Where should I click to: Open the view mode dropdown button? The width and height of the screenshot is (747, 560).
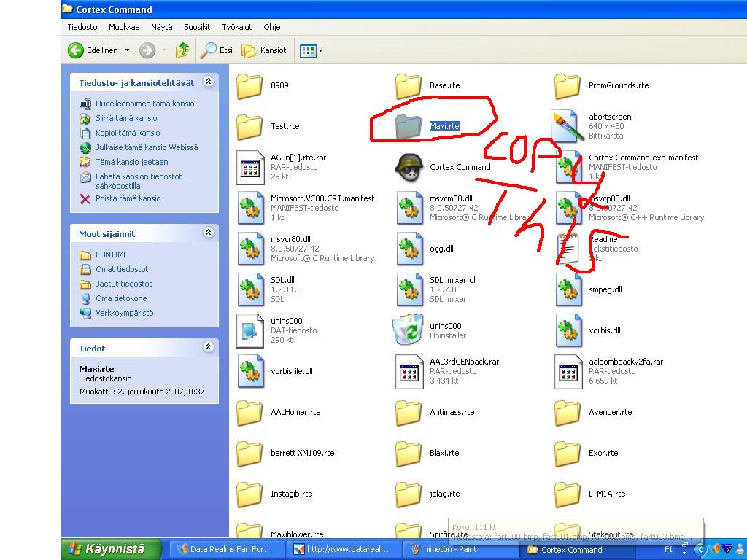tap(311, 50)
